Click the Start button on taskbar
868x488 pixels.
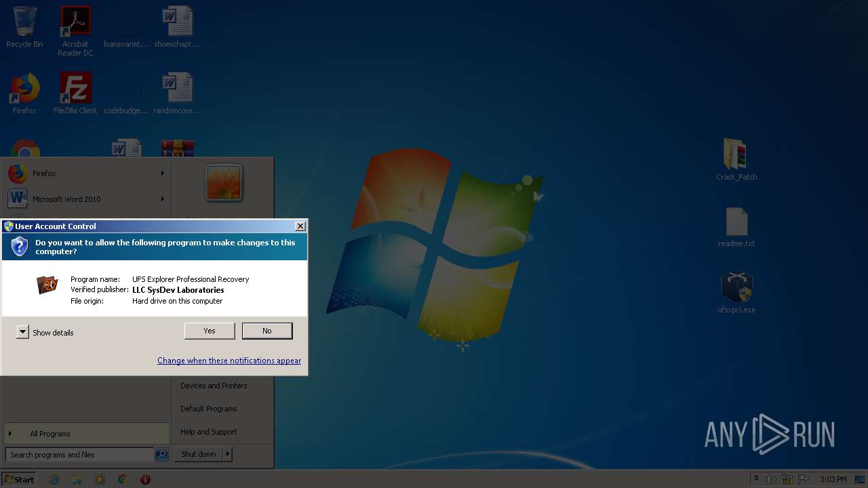(x=19, y=479)
